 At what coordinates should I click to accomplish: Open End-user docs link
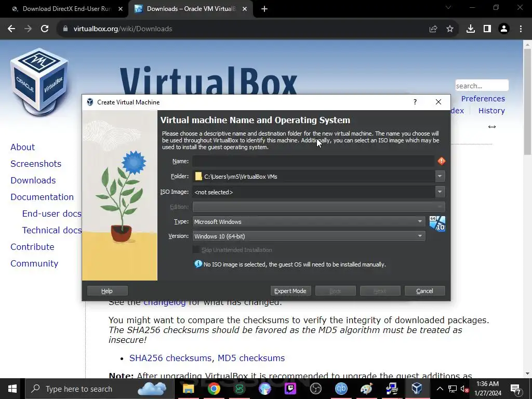click(x=52, y=214)
